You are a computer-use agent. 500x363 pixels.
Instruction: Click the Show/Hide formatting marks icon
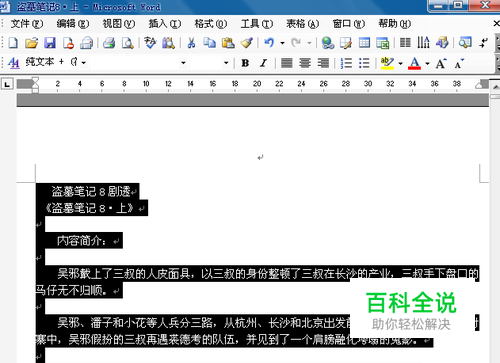point(483,43)
